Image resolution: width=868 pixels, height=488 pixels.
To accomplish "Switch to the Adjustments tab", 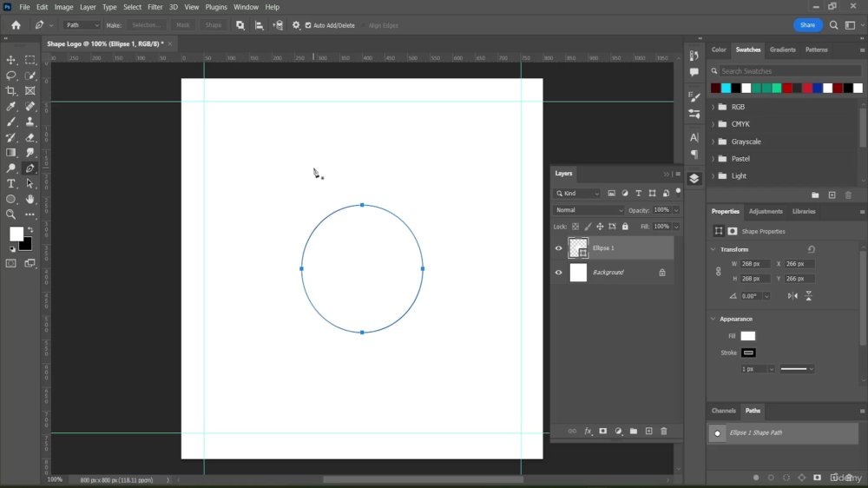I will 766,212.
